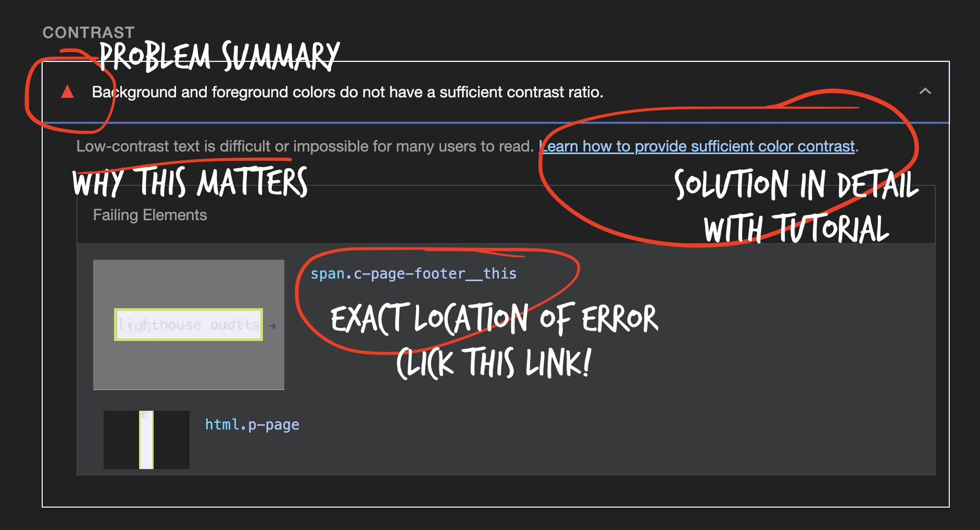
Task: Collapse the contrast audit with the chevron
Action: (x=925, y=92)
